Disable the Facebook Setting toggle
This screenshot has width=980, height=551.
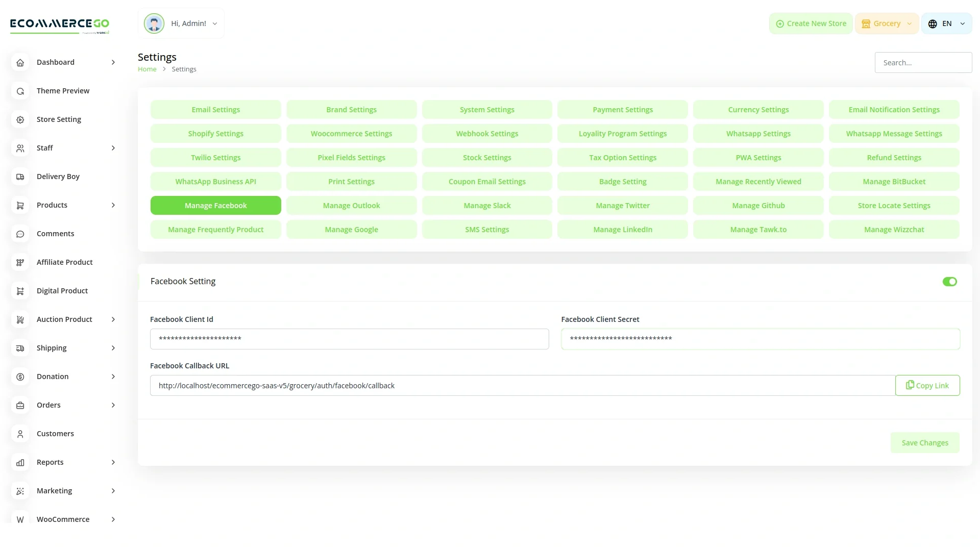949,282
